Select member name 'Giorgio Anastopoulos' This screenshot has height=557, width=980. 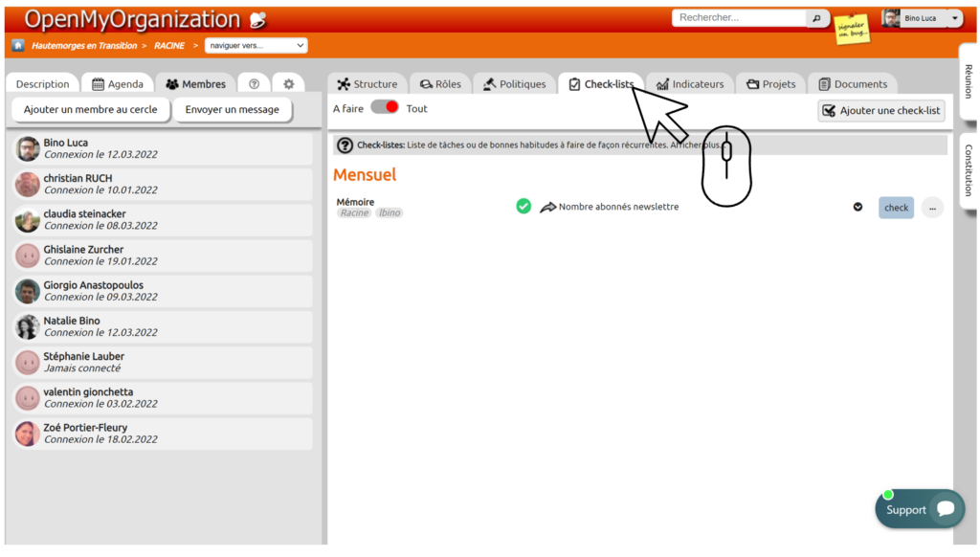[94, 285]
